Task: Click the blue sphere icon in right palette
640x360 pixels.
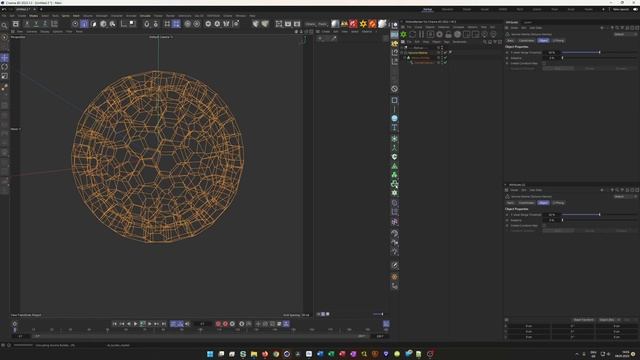Action: tap(394, 118)
